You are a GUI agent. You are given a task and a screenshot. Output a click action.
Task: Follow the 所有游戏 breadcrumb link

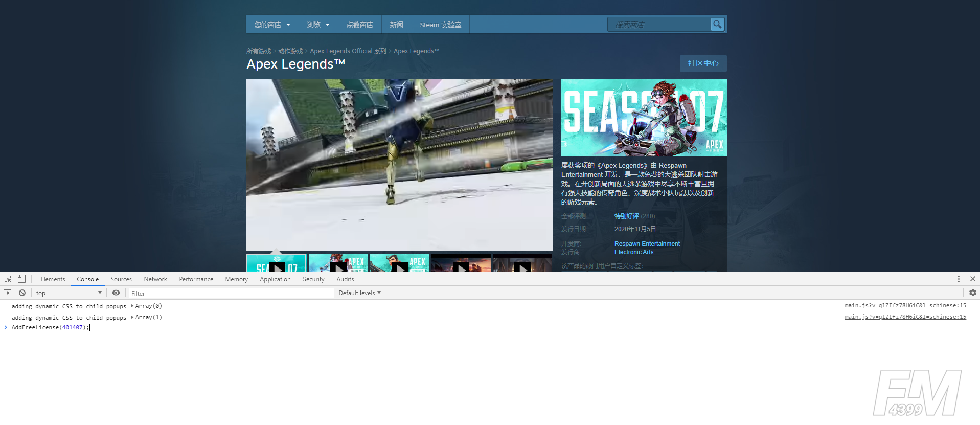pyautogui.click(x=259, y=51)
